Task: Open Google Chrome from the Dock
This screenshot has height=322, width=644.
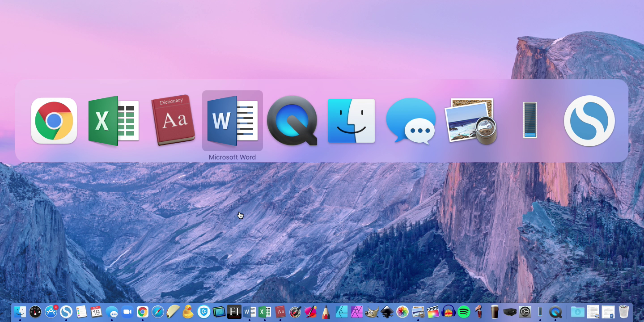Action: click(x=143, y=312)
